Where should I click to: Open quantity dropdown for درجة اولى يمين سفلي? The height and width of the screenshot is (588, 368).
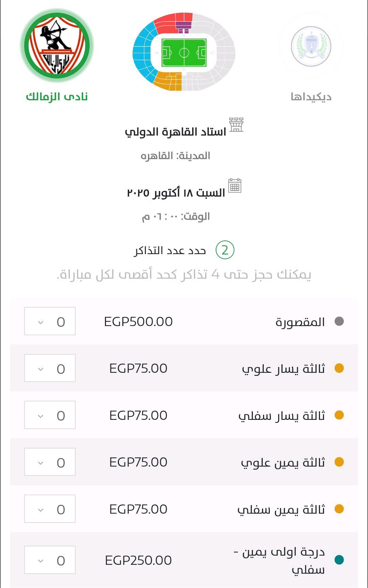pos(50,560)
